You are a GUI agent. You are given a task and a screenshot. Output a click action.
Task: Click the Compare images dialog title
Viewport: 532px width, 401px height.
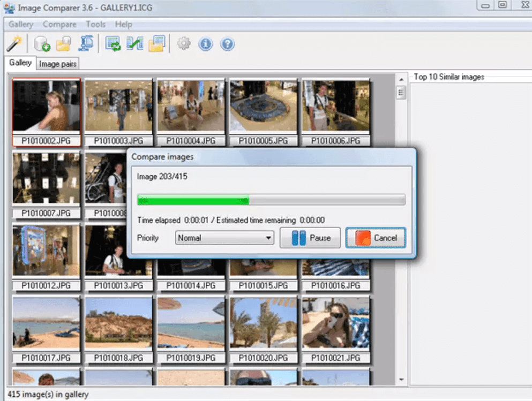(162, 157)
